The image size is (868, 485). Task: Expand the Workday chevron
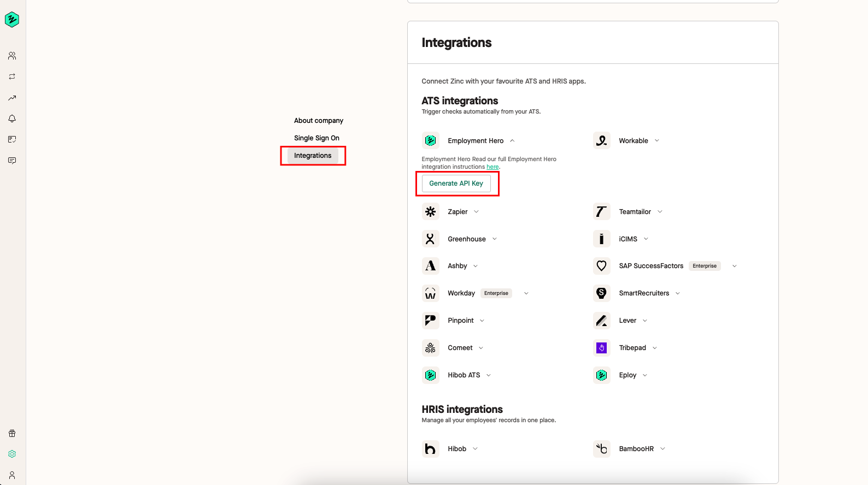pyautogui.click(x=526, y=294)
